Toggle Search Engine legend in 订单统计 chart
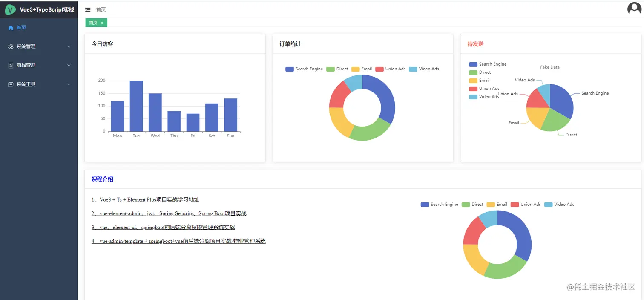 point(304,69)
